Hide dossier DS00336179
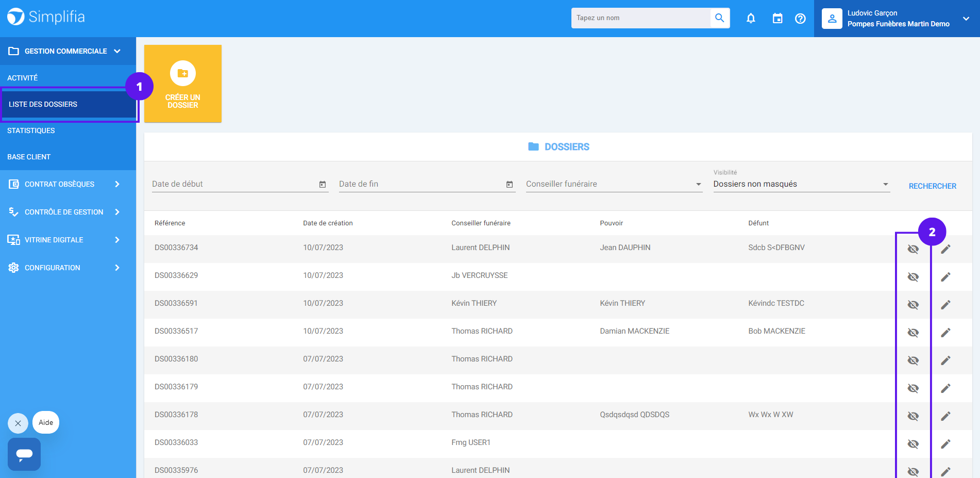 [x=913, y=388]
